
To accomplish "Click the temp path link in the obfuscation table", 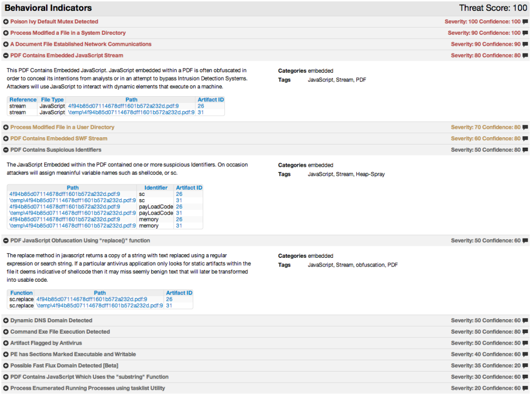I will 99,305.
